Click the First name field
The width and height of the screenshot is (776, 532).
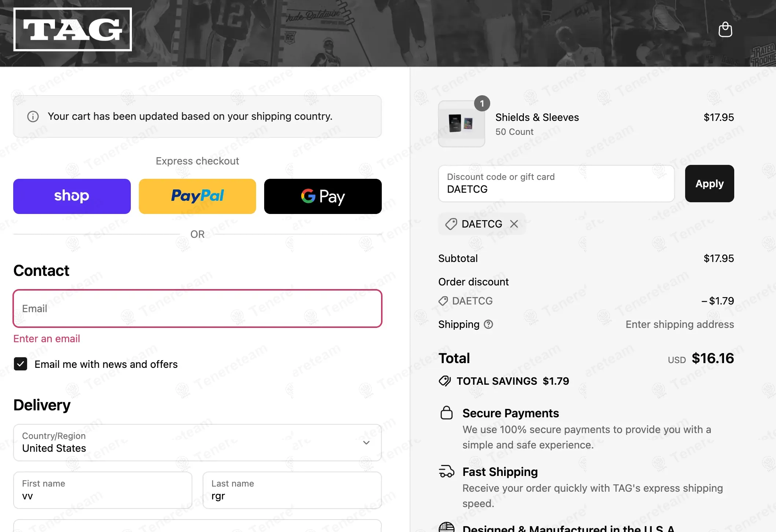pos(103,490)
